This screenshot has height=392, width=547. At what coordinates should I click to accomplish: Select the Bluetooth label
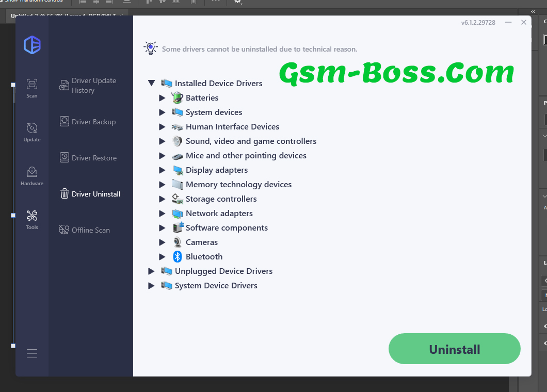click(204, 257)
